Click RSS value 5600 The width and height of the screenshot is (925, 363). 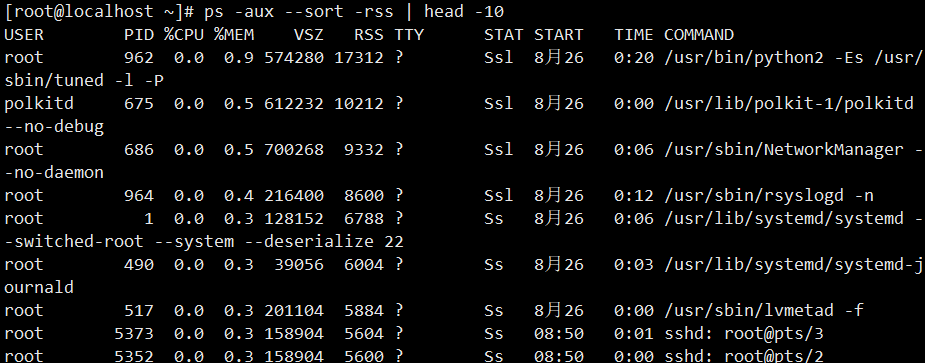[365, 356]
